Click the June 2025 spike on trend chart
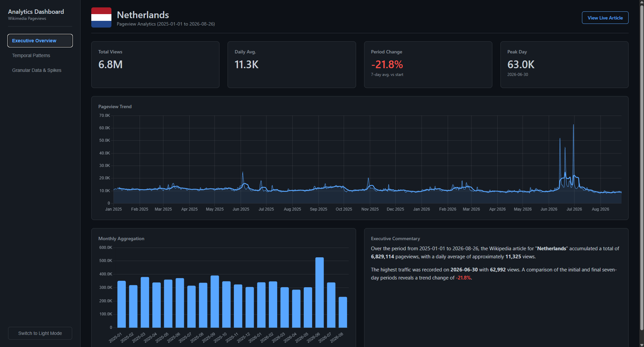 coord(243,173)
